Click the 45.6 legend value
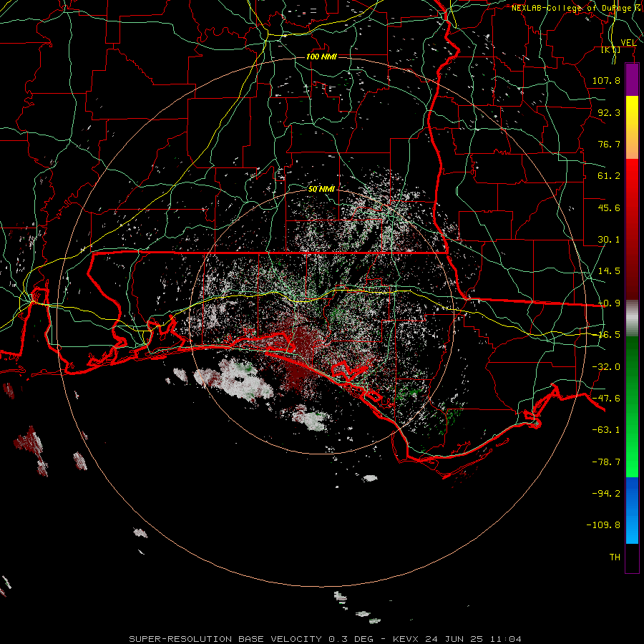 pos(609,208)
